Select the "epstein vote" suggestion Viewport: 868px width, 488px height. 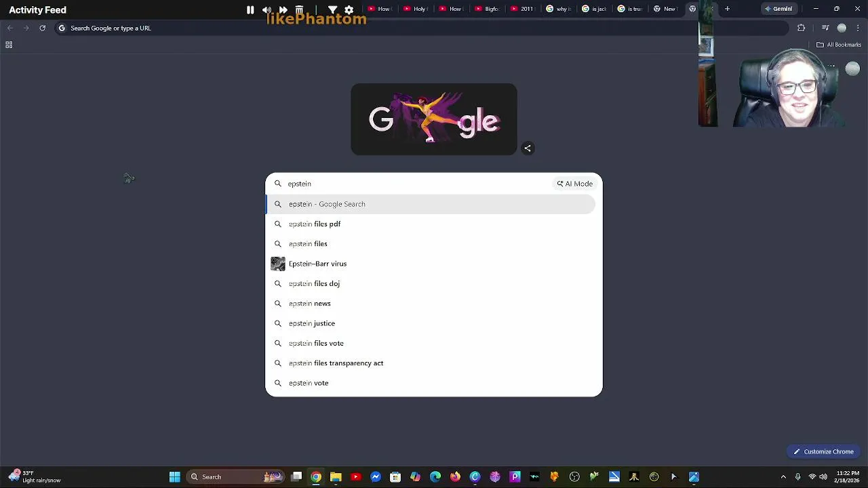point(431,383)
